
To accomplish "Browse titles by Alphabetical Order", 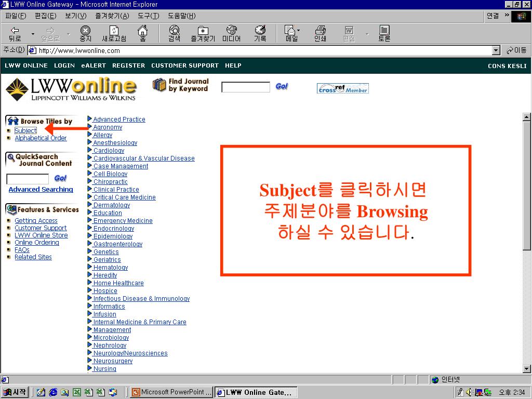I will pyautogui.click(x=41, y=138).
